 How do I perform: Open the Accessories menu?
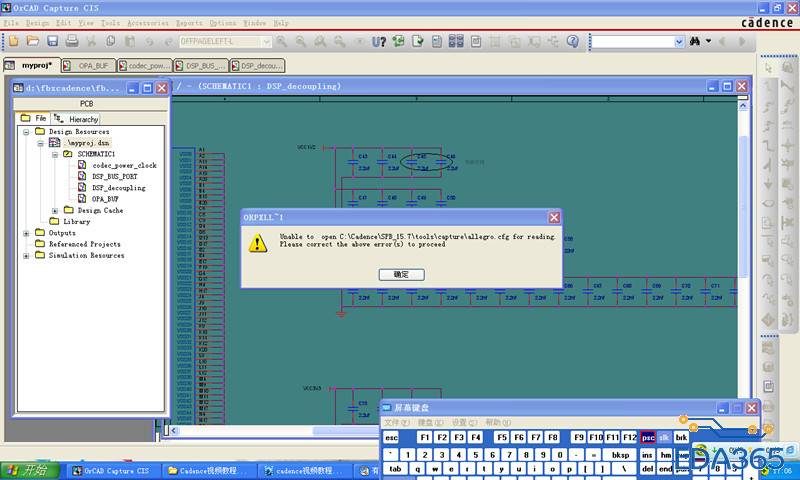click(x=148, y=23)
